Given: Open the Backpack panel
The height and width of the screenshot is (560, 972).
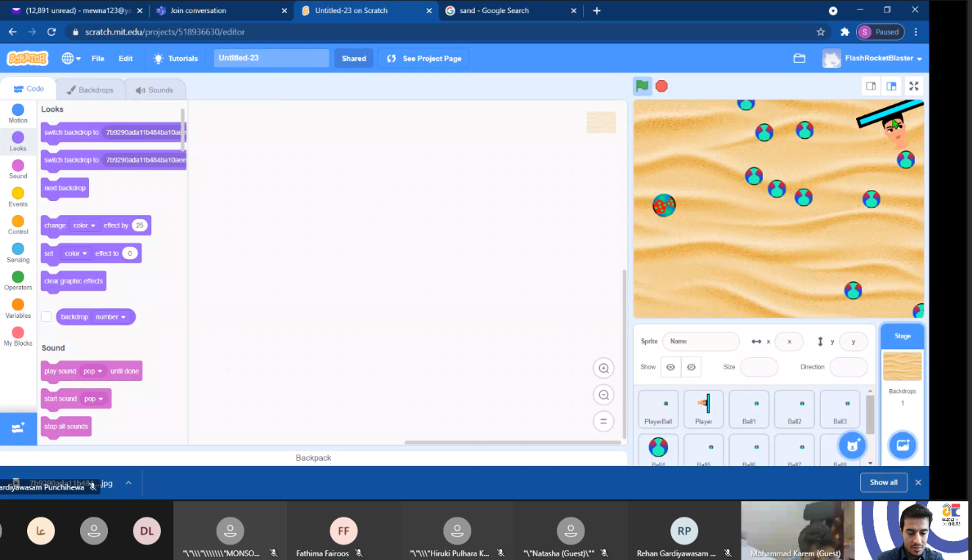Looking at the screenshot, I should (x=313, y=458).
